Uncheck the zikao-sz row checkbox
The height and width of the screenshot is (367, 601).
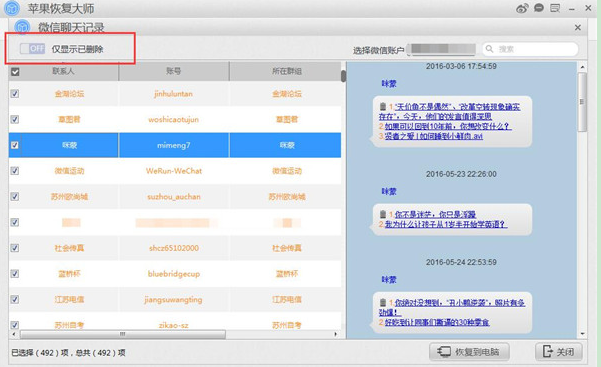pyautogui.click(x=15, y=325)
